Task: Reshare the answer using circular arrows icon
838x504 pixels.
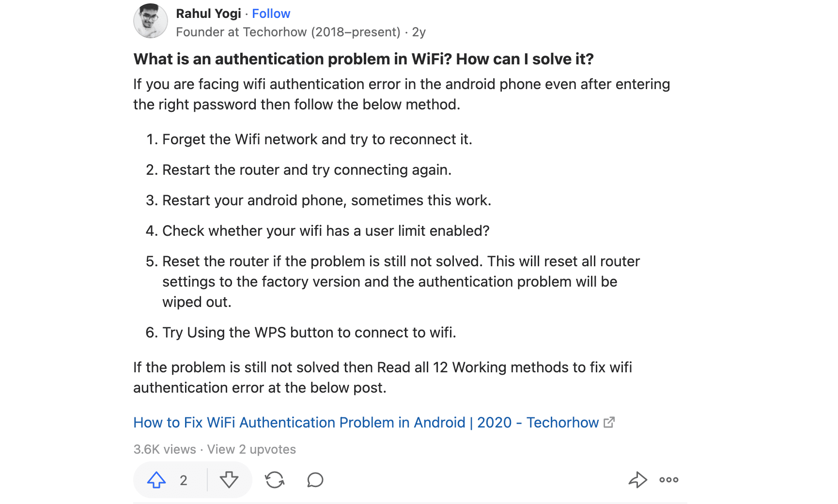Action: pyautogui.click(x=275, y=480)
